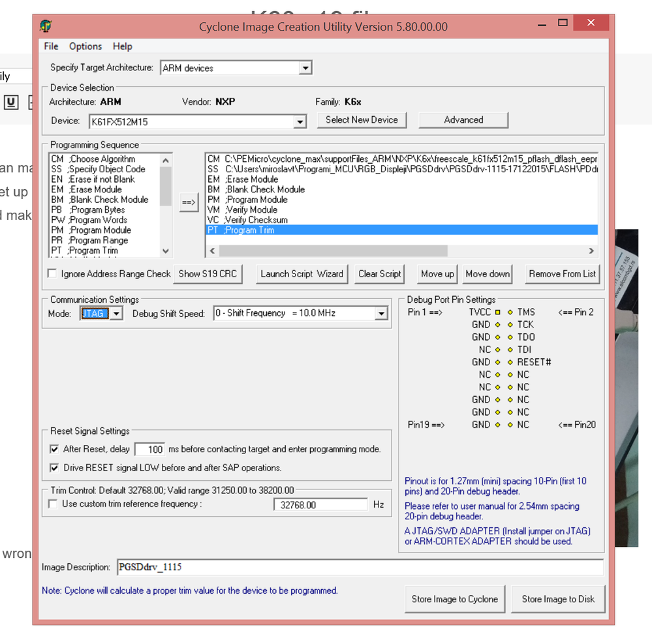Click the Show S19 CRC button
This screenshot has width=652, height=644.
[x=208, y=274]
